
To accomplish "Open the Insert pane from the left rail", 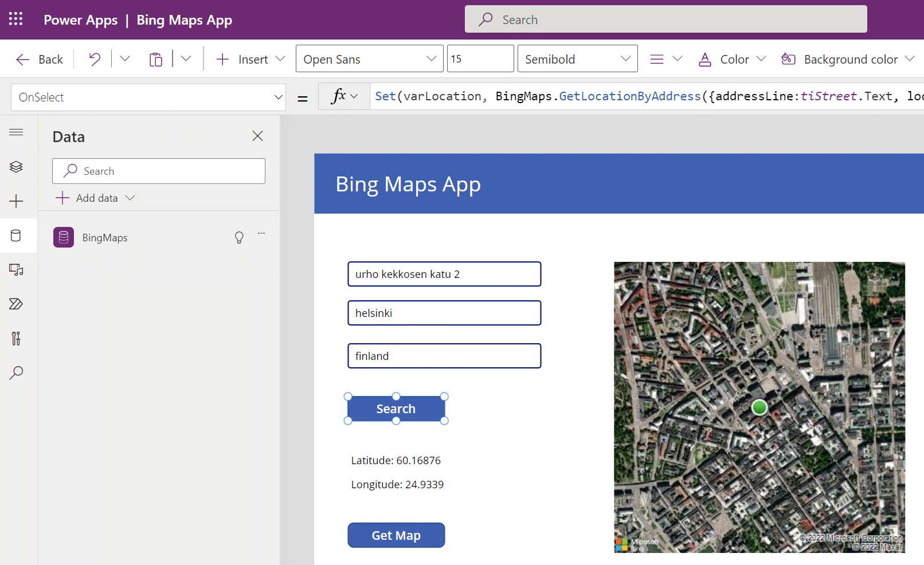I will (16, 201).
